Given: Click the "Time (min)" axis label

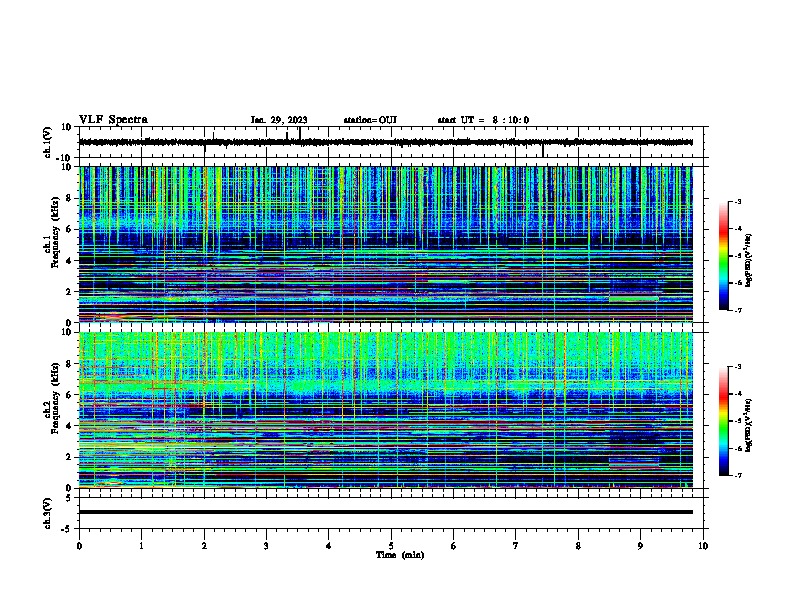Looking at the screenshot, I should coord(400,555).
